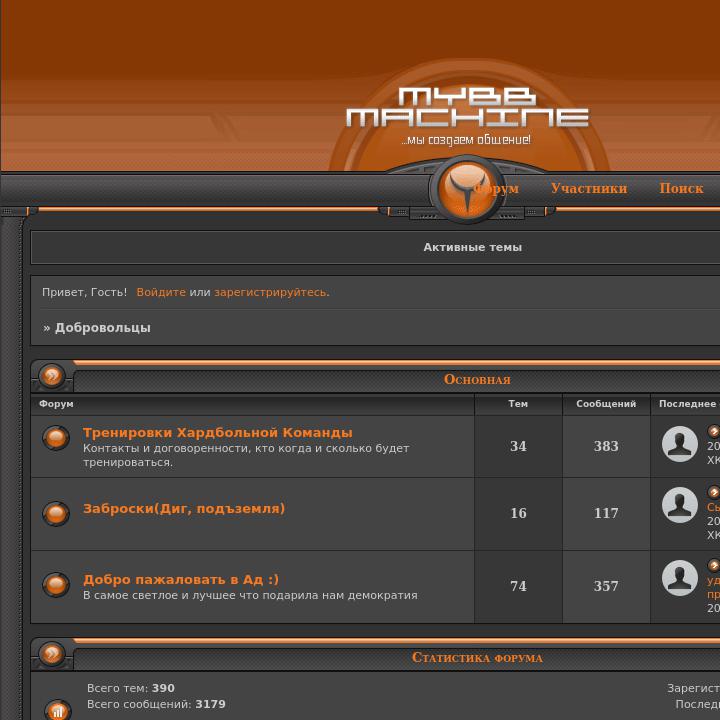Click the Сообщений column header

[606, 404]
